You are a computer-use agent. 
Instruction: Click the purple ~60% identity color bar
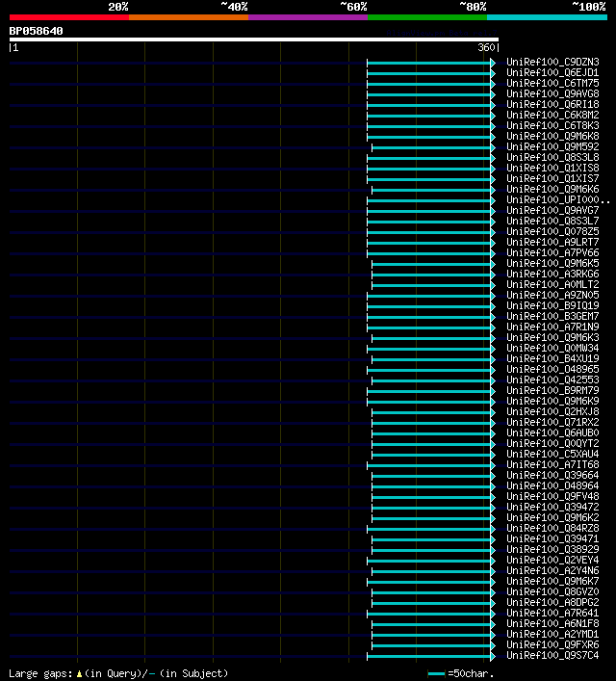pos(308,17)
